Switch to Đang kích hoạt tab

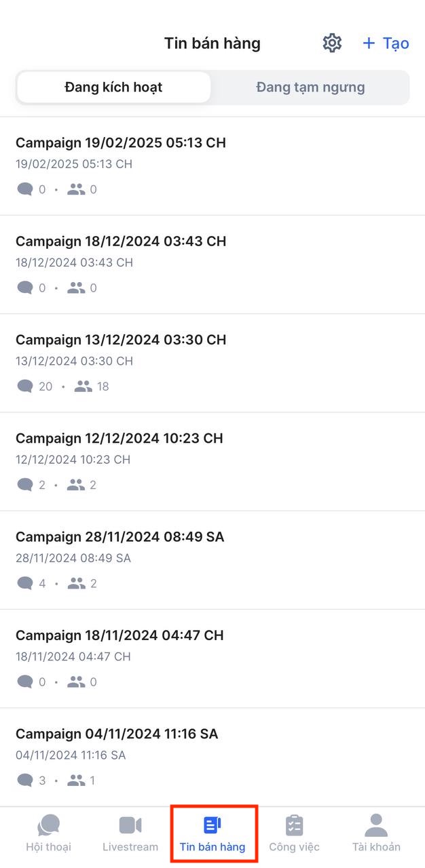[x=113, y=87]
